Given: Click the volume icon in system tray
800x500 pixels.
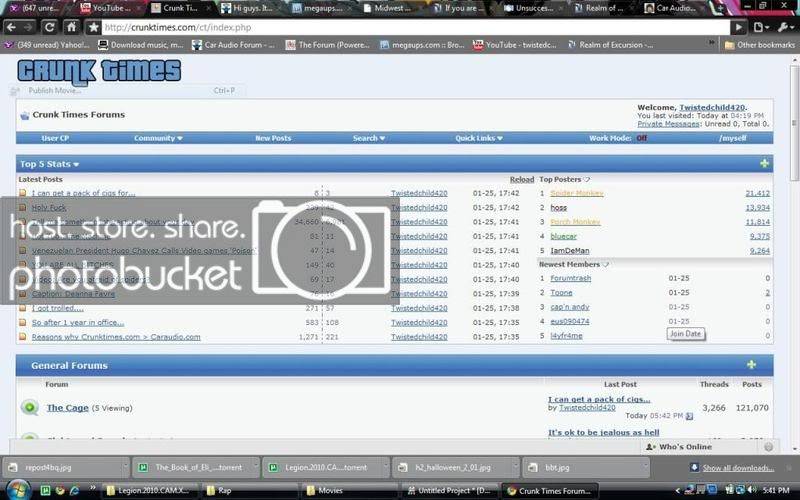Looking at the screenshot, I should (752, 490).
